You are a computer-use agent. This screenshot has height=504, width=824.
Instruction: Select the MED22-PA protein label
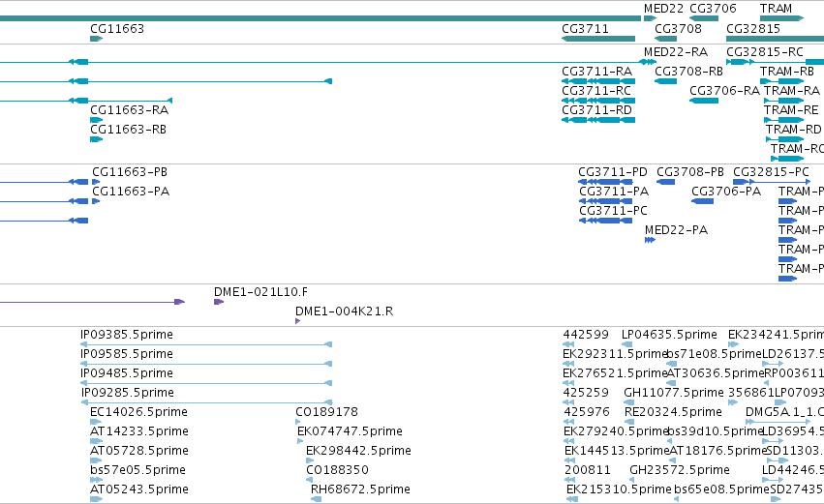pos(676,230)
